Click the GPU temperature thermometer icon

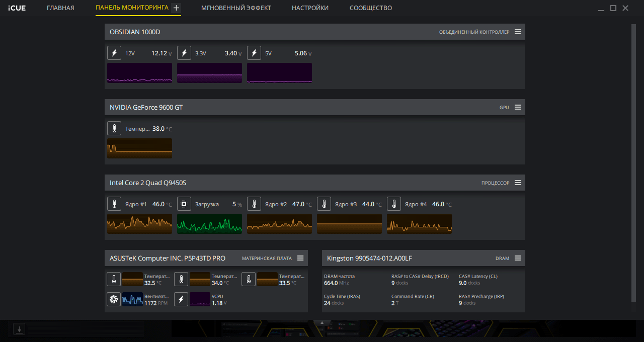[x=114, y=128]
